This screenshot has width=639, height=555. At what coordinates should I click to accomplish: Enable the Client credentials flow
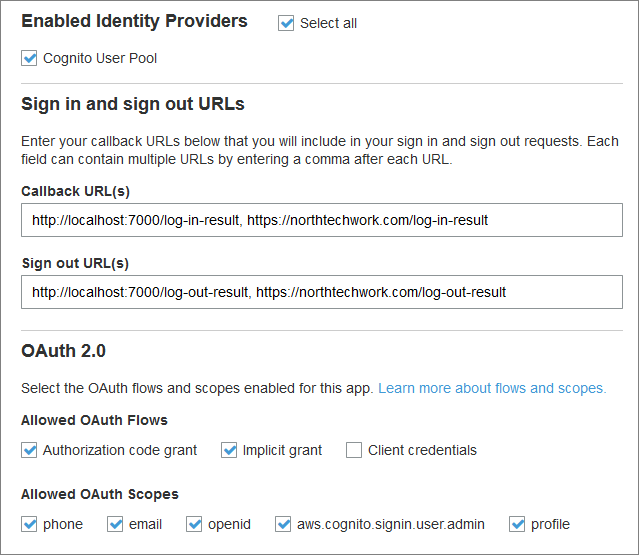354,450
